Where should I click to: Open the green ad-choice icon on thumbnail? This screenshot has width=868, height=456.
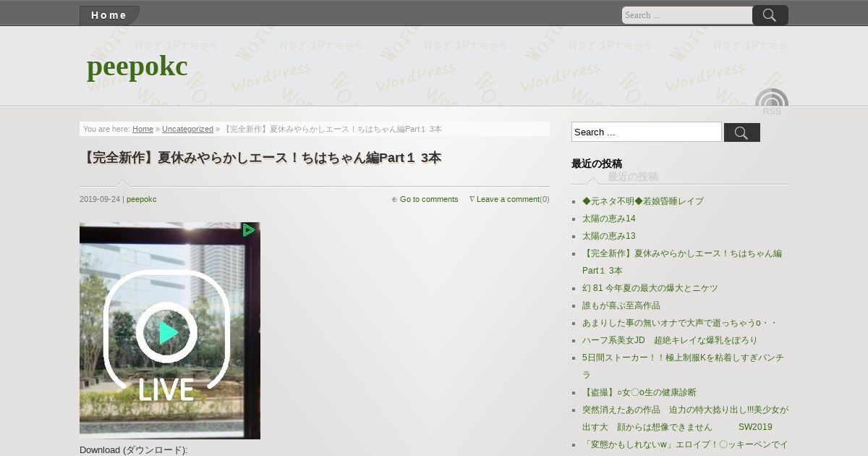(250, 230)
